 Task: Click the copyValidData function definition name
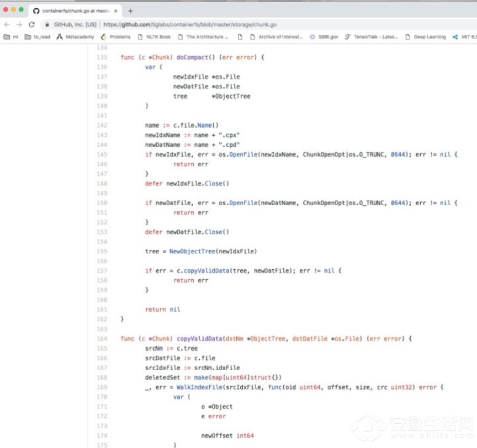pos(199,339)
